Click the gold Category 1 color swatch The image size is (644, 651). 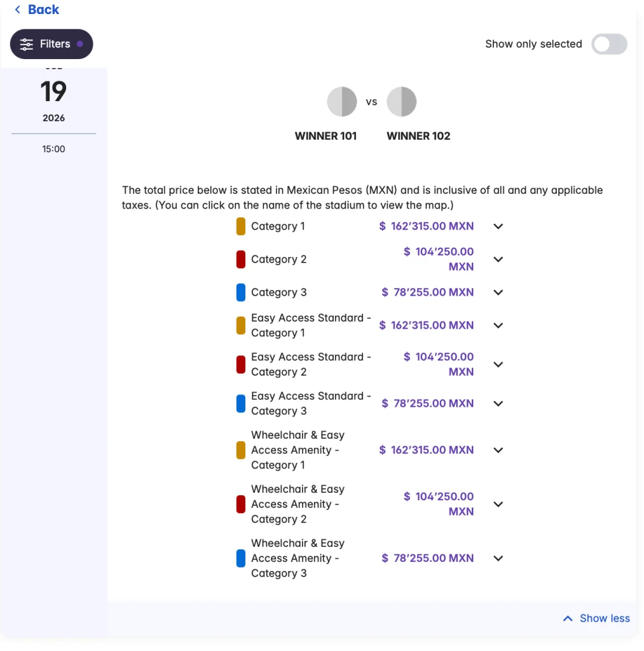coord(241,226)
